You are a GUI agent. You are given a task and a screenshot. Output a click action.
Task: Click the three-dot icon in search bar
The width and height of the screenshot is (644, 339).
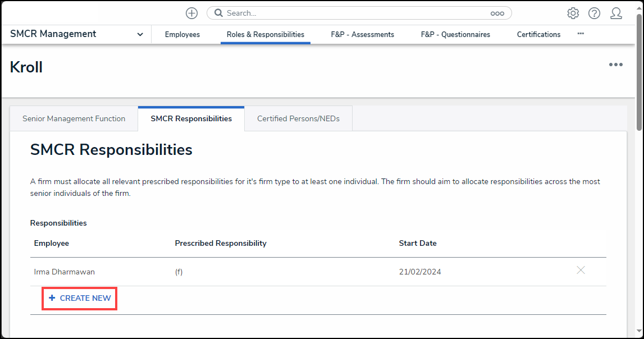coord(497,13)
